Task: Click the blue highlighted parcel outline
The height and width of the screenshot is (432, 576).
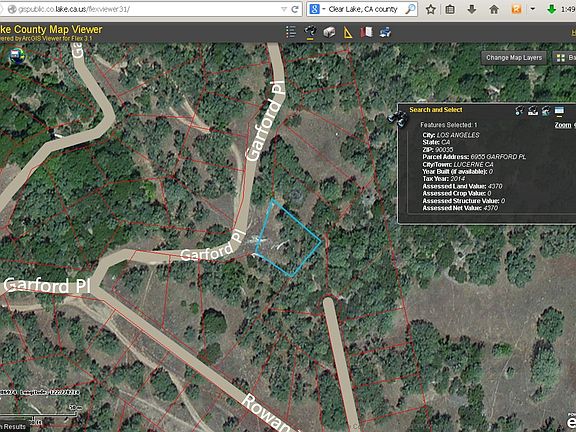Action: point(288,238)
